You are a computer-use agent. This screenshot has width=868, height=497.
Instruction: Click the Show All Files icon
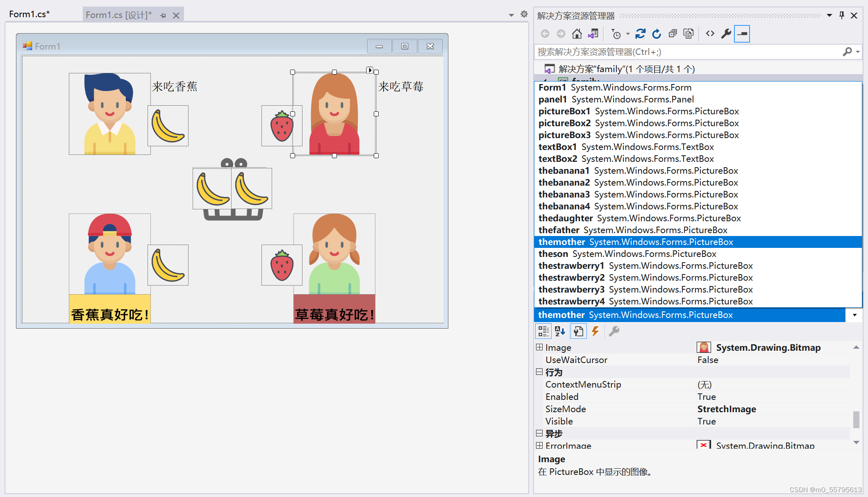(x=688, y=34)
